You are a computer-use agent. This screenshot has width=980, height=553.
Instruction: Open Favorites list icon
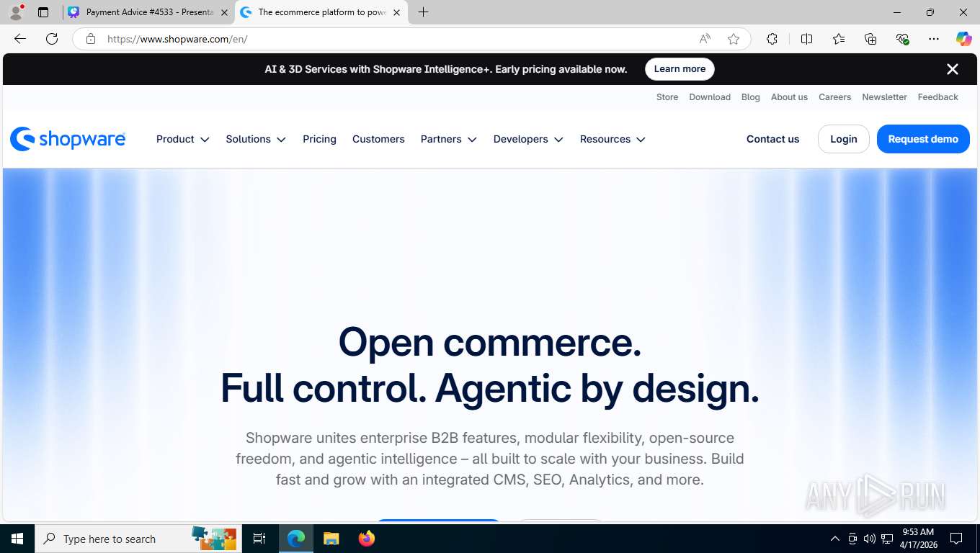click(839, 39)
